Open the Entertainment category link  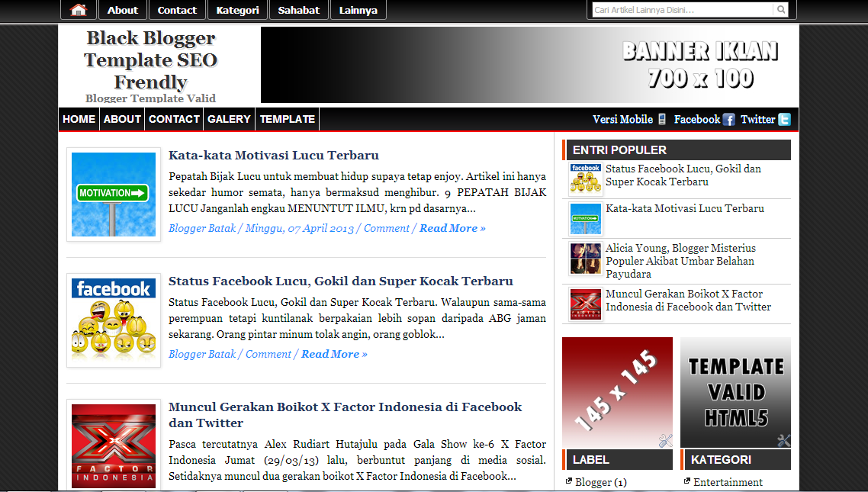(x=728, y=482)
